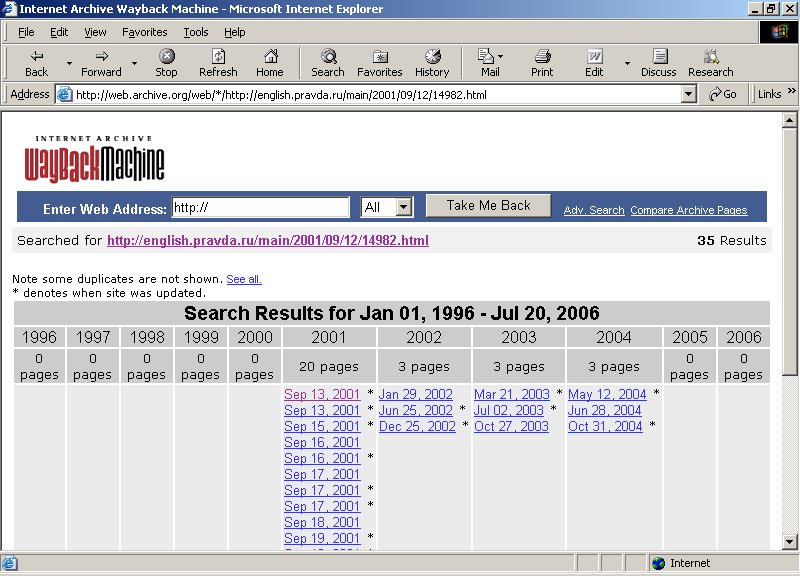
Task: Open the May 12, 2004 archived snapshot
Action: (607, 394)
